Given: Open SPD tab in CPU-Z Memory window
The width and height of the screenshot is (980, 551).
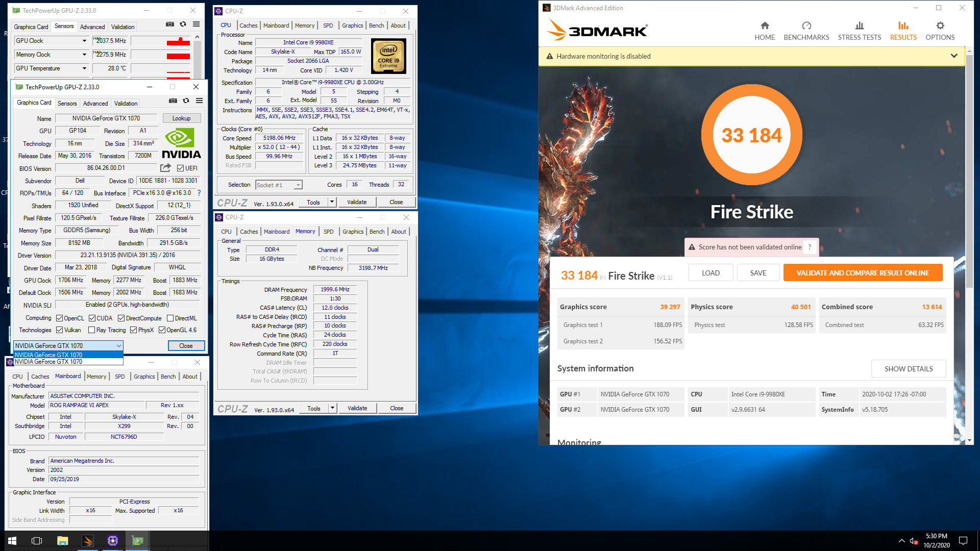Looking at the screenshot, I should coord(329,232).
